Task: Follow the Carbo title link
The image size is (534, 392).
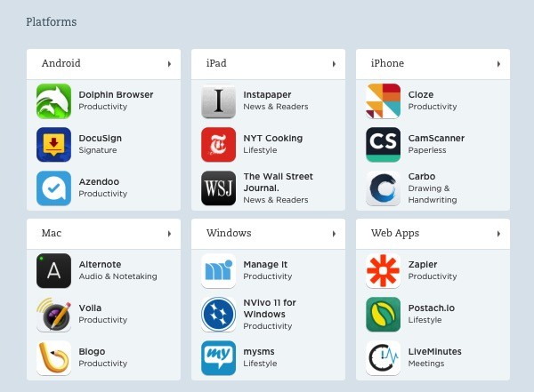Action: pos(422,176)
